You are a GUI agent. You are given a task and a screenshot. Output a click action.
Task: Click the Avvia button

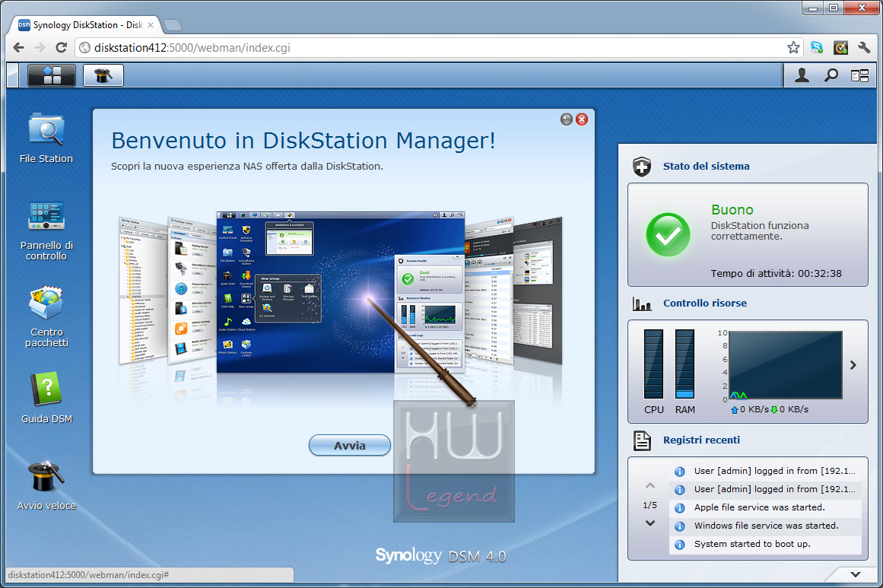[350, 446]
